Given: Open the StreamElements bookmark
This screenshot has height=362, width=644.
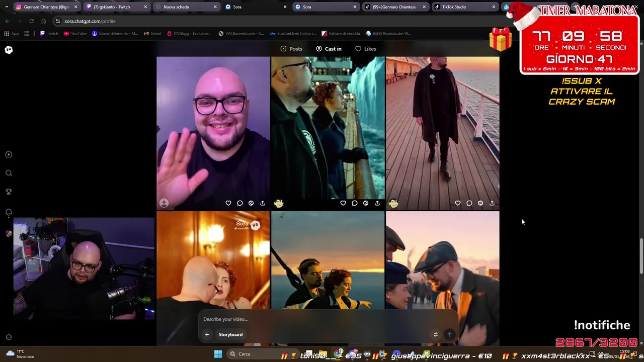Looking at the screenshot, I should 115,34.
